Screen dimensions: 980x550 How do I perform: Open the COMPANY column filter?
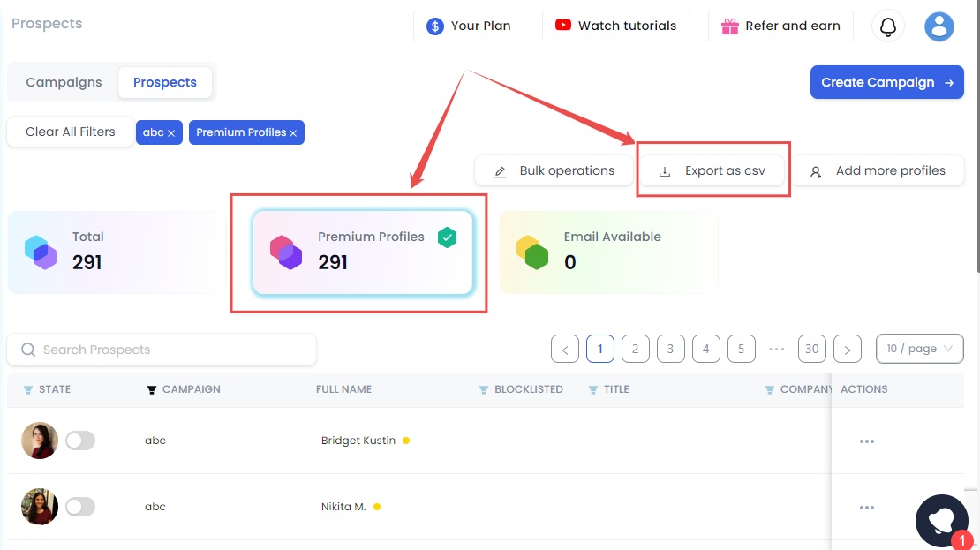[x=769, y=389]
